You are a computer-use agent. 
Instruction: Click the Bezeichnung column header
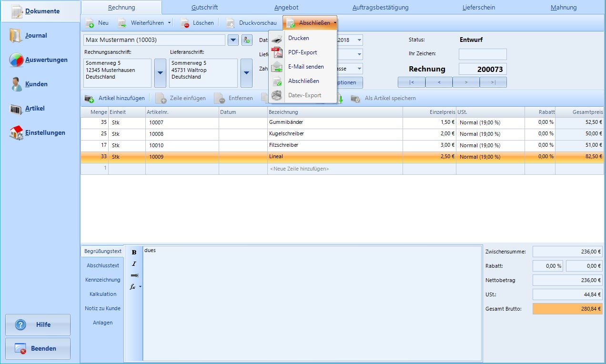point(335,112)
